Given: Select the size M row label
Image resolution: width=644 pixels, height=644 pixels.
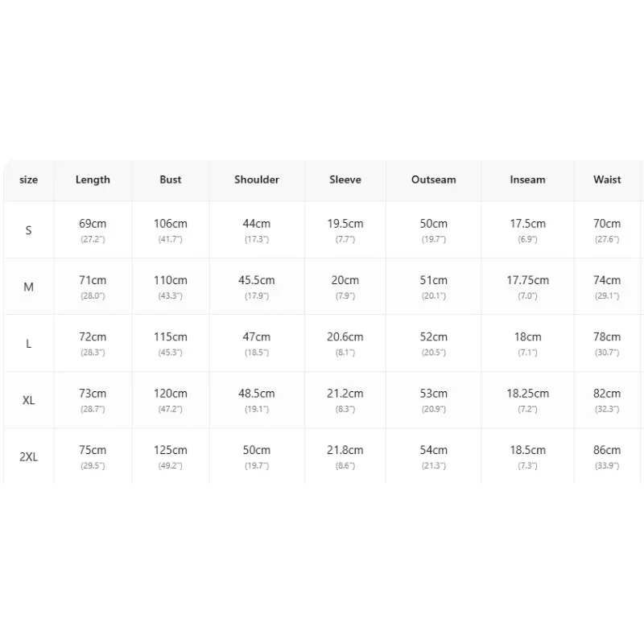Looking at the screenshot, I should pos(28,287).
